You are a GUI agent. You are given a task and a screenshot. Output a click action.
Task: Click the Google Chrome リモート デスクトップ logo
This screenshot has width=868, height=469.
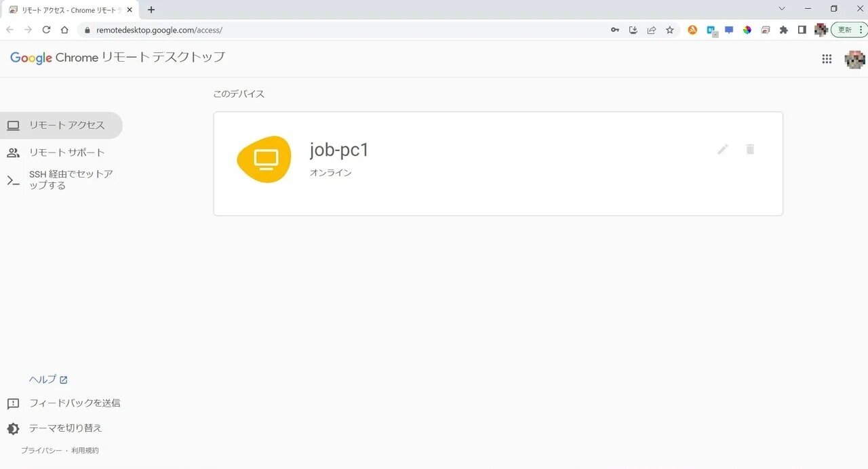tap(117, 58)
